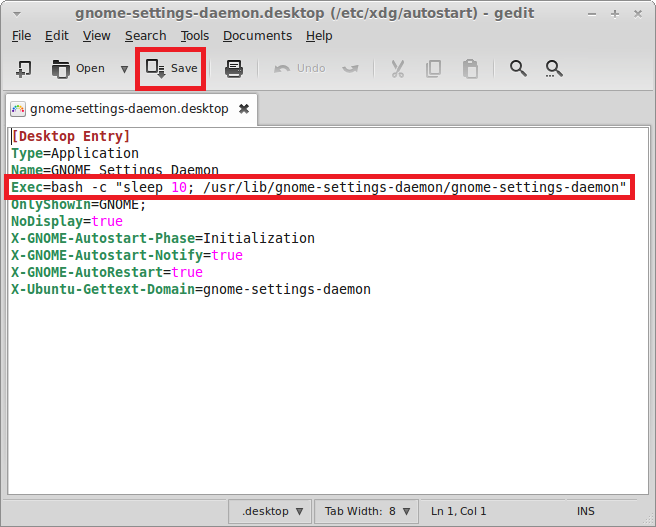Click the Ln 1, Col 1 status text
This screenshot has width=656, height=527.
459,511
